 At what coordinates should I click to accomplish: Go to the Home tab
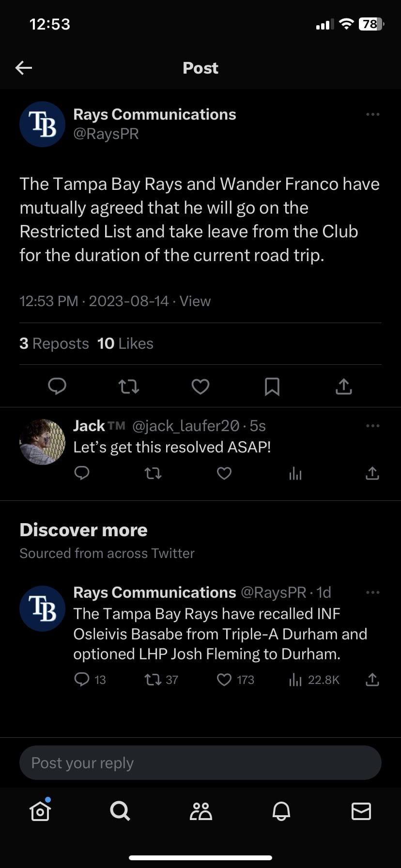(x=40, y=811)
